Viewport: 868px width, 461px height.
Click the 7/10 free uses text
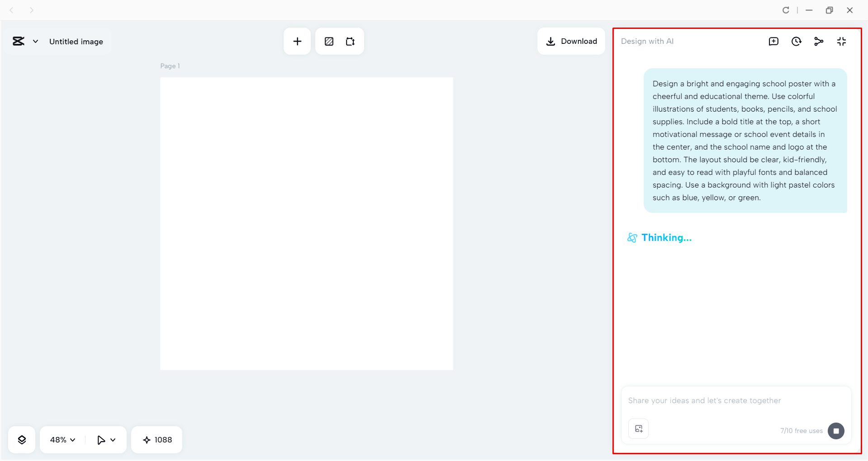click(802, 431)
